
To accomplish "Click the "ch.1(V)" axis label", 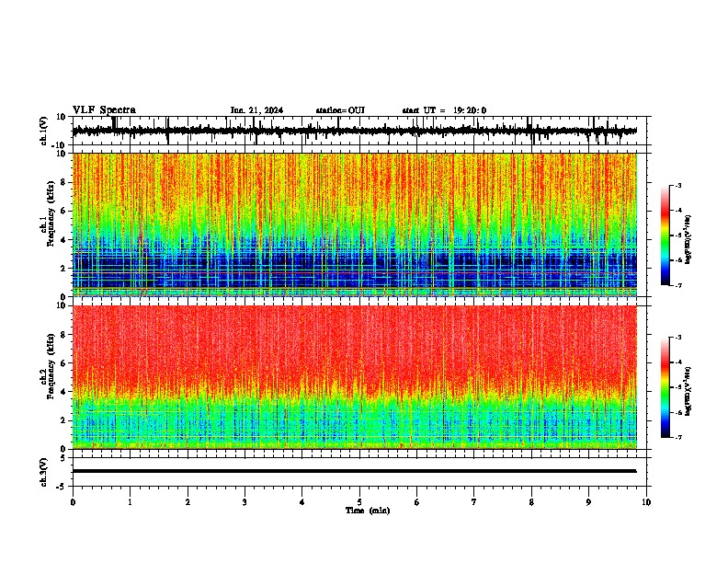I will (44, 132).
